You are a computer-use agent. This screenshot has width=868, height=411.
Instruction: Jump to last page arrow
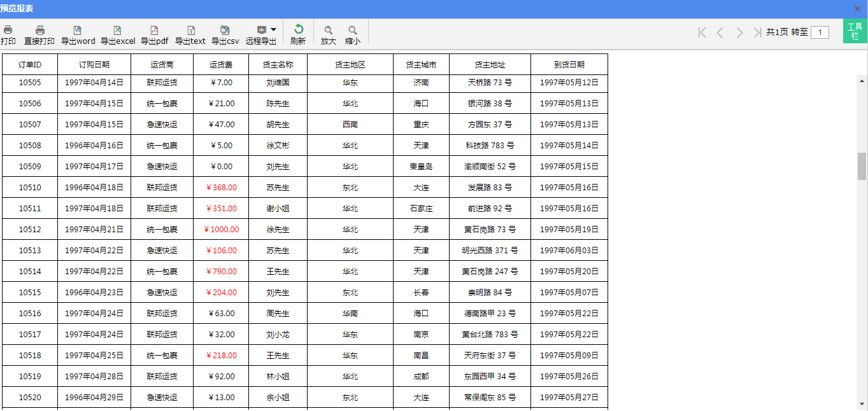[757, 32]
